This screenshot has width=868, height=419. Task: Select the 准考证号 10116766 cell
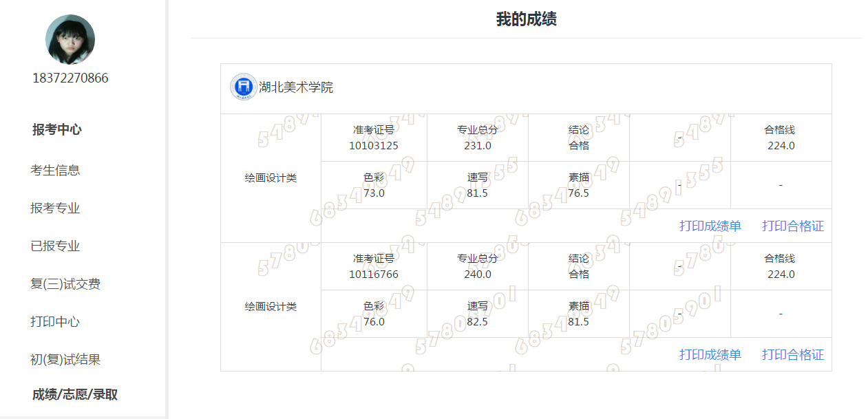pyautogui.click(x=374, y=266)
